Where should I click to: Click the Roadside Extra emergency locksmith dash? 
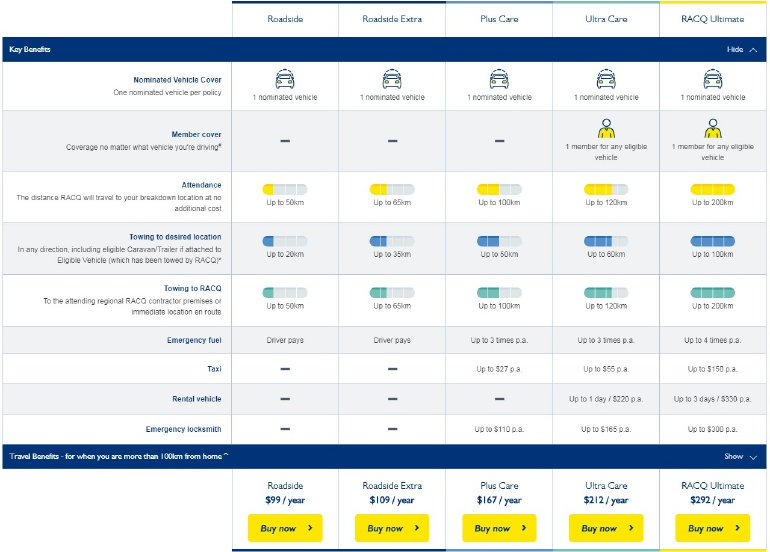click(392, 429)
